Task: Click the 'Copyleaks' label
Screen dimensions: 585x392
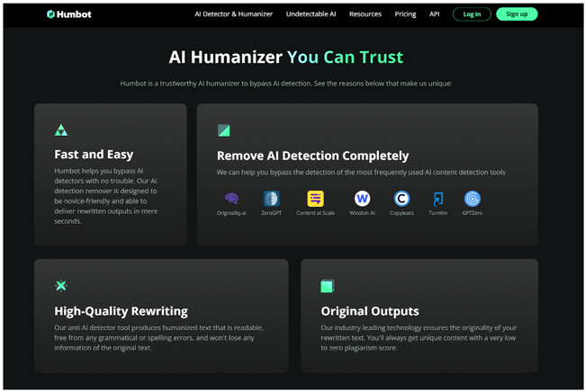Action: [x=401, y=213]
